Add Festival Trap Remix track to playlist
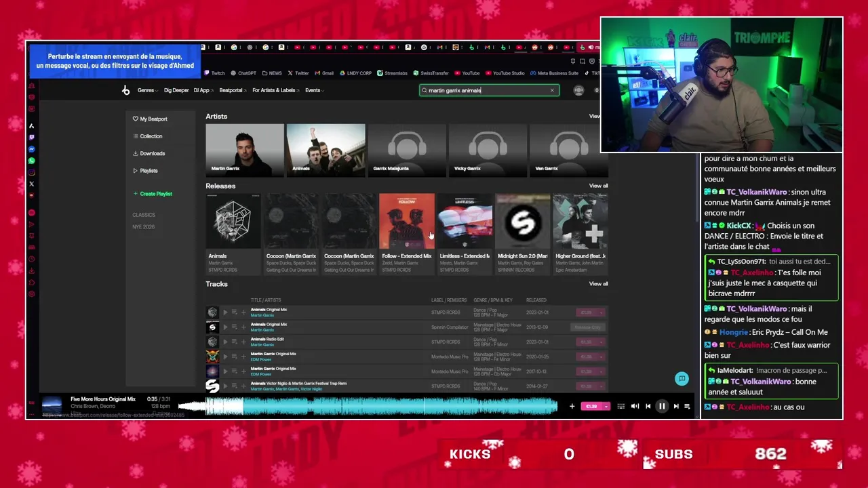Screen dimensions: 868x488 point(243,386)
